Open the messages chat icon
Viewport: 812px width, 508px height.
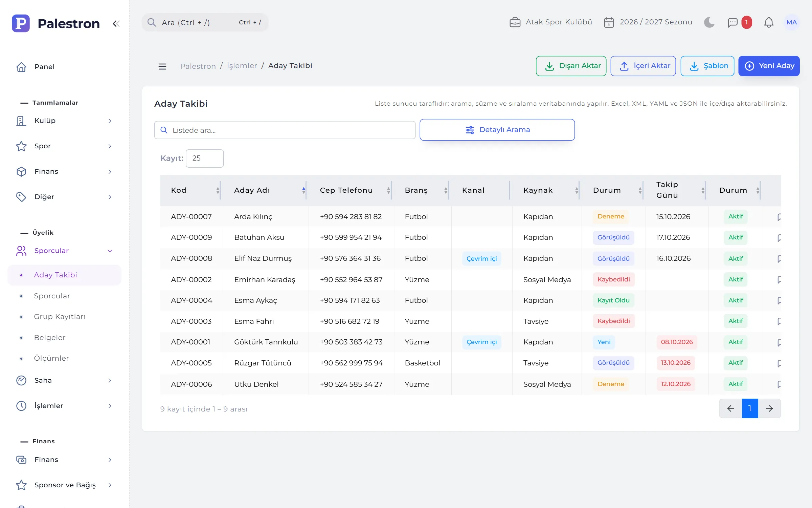(732, 22)
